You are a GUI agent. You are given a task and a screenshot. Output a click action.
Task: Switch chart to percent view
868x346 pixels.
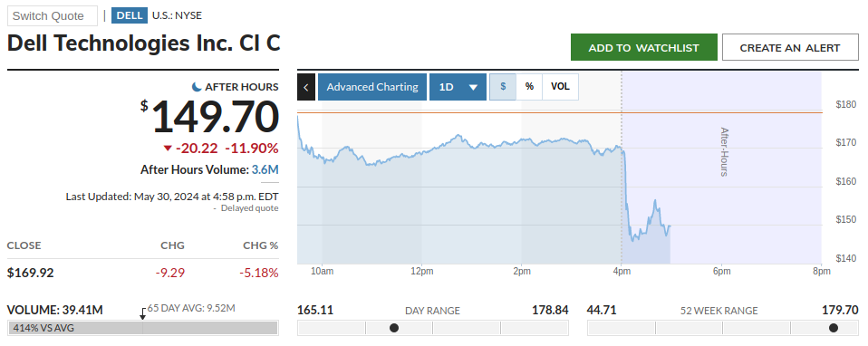(x=529, y=87)
